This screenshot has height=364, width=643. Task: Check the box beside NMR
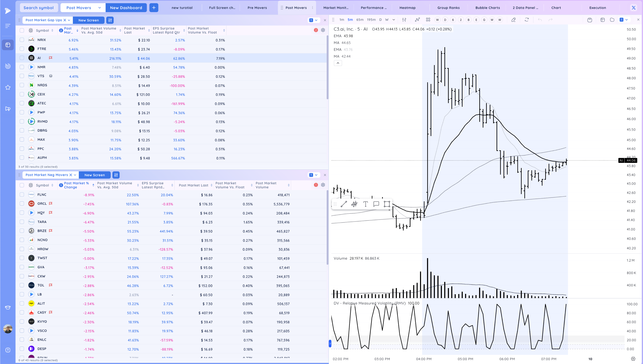(22, 67)
